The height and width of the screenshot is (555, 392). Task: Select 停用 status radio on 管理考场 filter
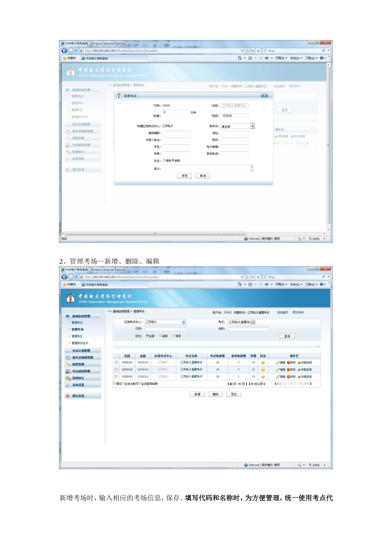tap(174, 336)
